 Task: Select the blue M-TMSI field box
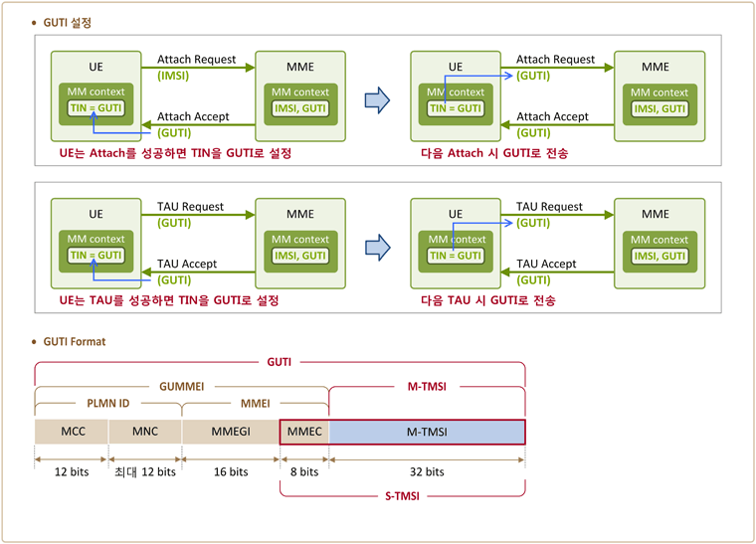coord(427,432)
